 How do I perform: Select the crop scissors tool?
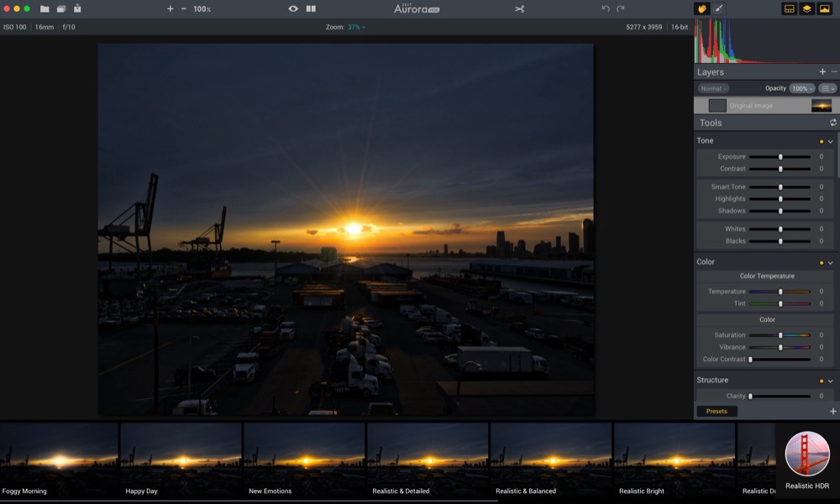(x=520, y=8)
